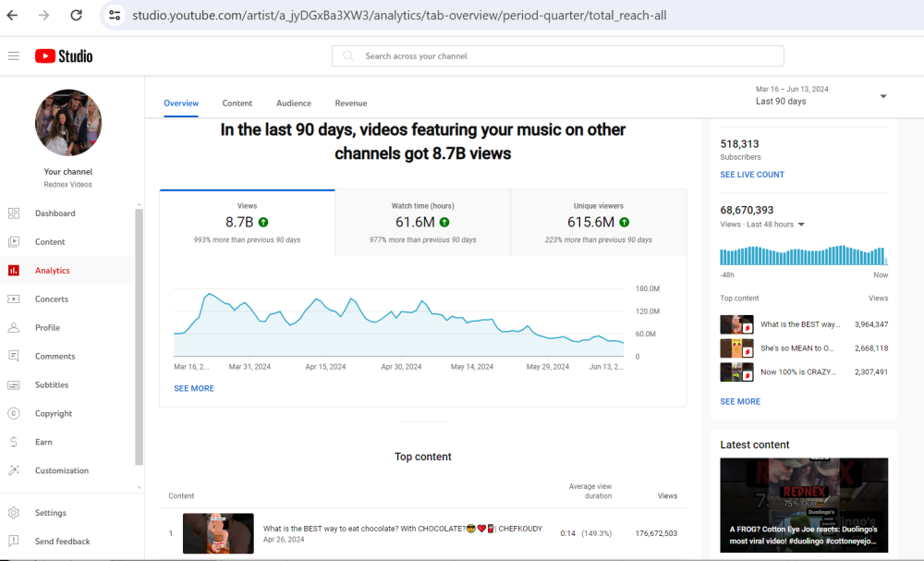Switch to the Content analytics tab

coord(237,104)
